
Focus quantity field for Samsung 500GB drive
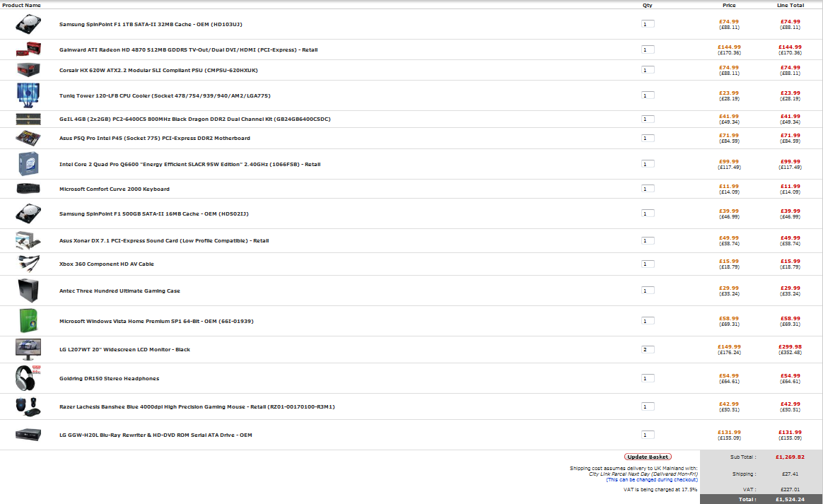point(648,213)
